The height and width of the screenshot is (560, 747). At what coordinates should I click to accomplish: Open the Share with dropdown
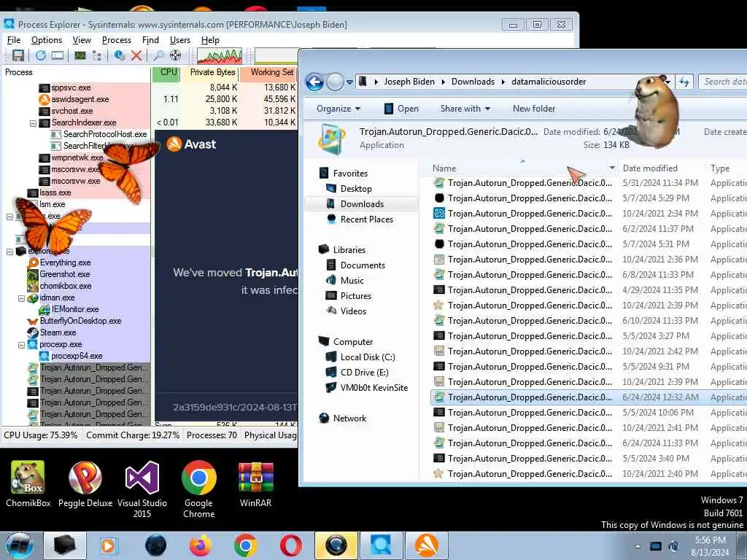point(465,109)
